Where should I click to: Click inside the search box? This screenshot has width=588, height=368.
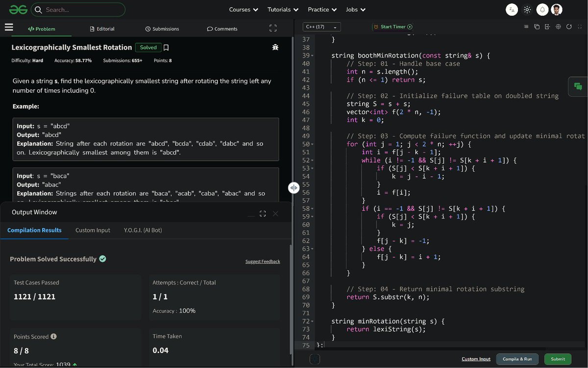(78, 9)
